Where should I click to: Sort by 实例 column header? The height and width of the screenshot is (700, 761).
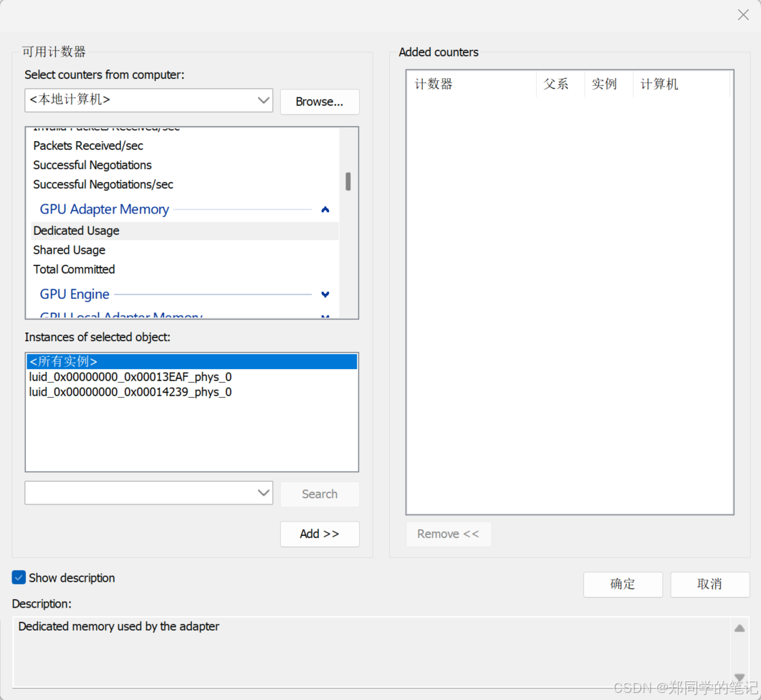click(x=608, y=84)
